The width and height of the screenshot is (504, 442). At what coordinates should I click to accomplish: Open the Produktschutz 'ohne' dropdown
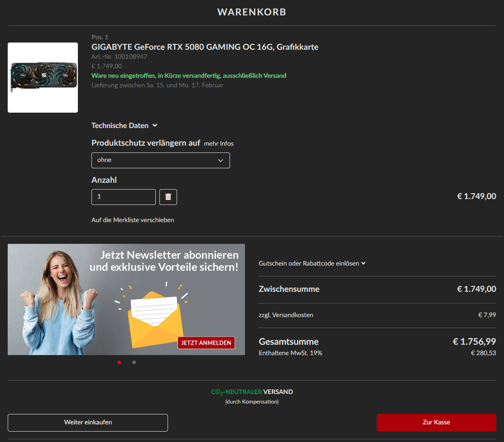161,160
